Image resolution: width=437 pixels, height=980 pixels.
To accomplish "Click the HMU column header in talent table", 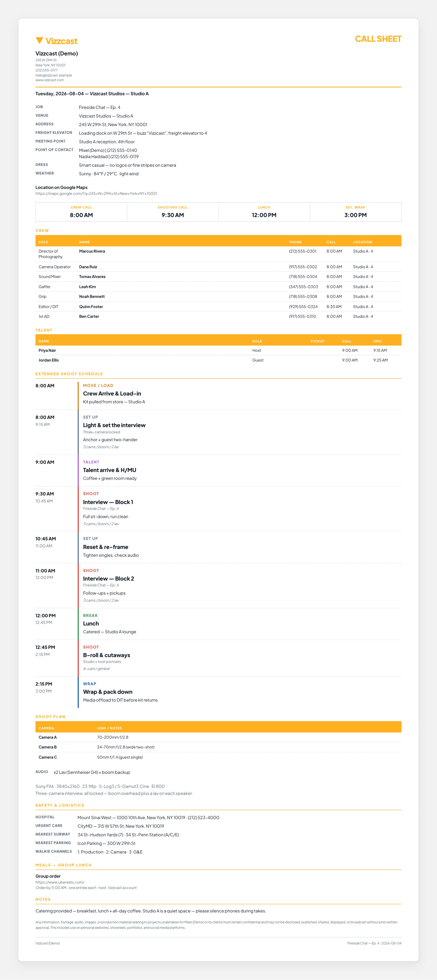I will point(377,341).
